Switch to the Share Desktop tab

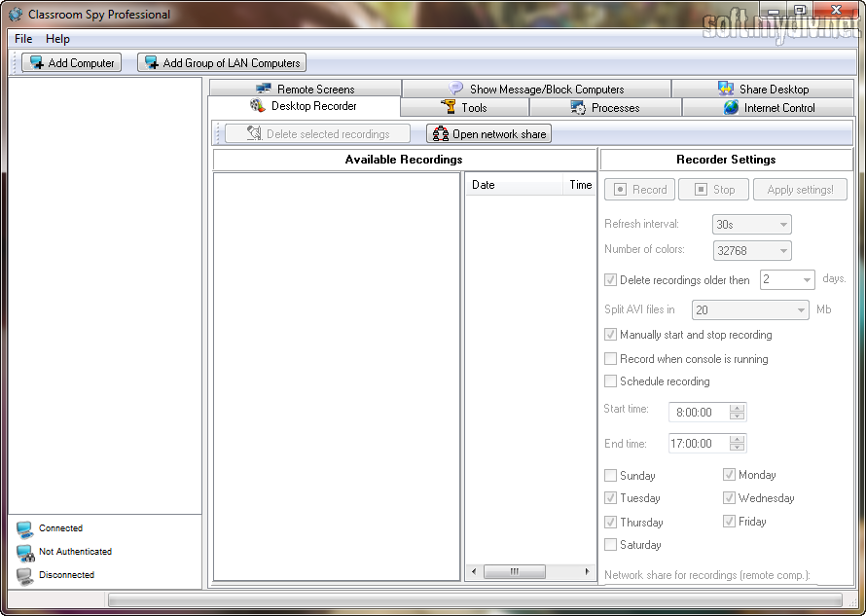(x=763, y=89)
